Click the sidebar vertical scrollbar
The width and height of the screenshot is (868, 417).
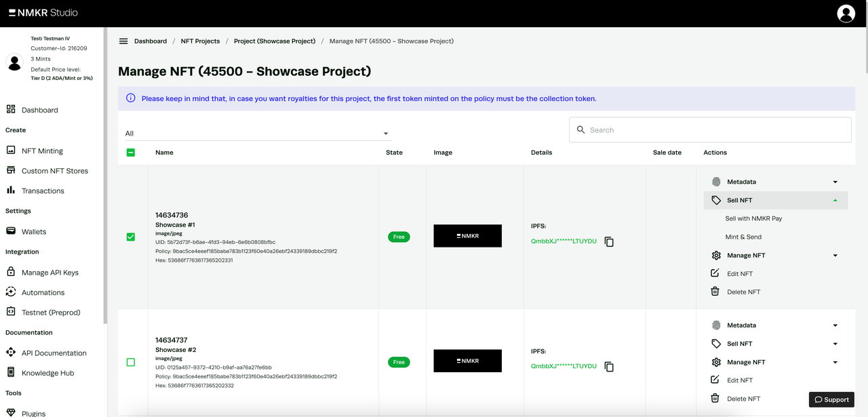(x=105, y=176)
